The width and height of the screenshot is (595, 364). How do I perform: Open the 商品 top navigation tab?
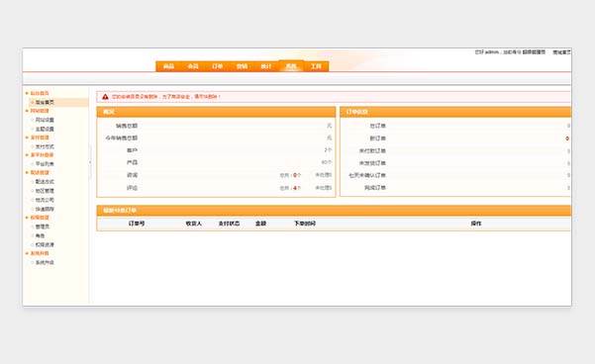tap(168, 66)
